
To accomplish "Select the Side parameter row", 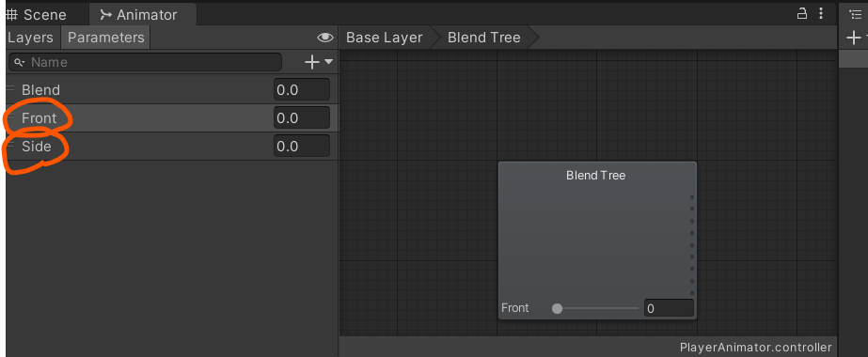I will (x=171, y=146).
